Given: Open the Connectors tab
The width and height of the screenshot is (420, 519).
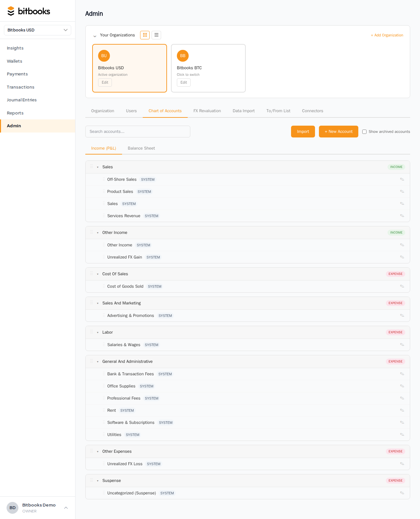Looking at the screenshot, I should 312,111.
